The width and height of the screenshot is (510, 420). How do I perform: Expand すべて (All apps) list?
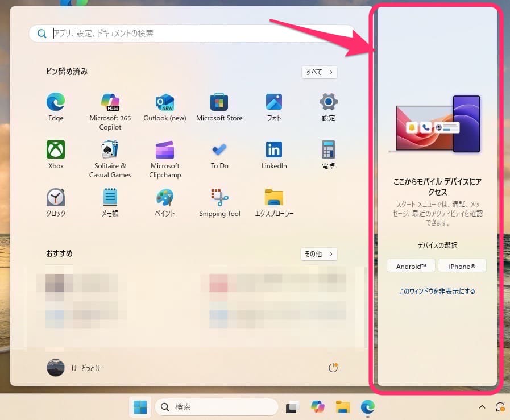pyautogui.click(x=319, y=72)
